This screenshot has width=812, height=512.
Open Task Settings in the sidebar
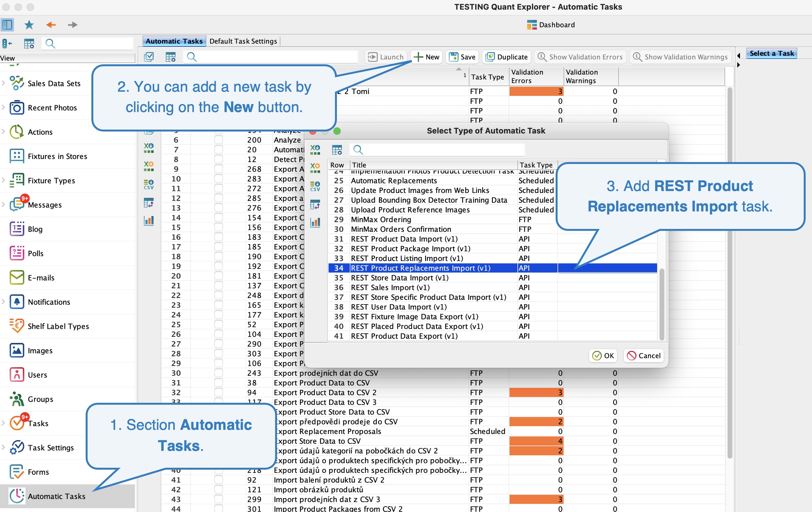(x=51, y=448)
